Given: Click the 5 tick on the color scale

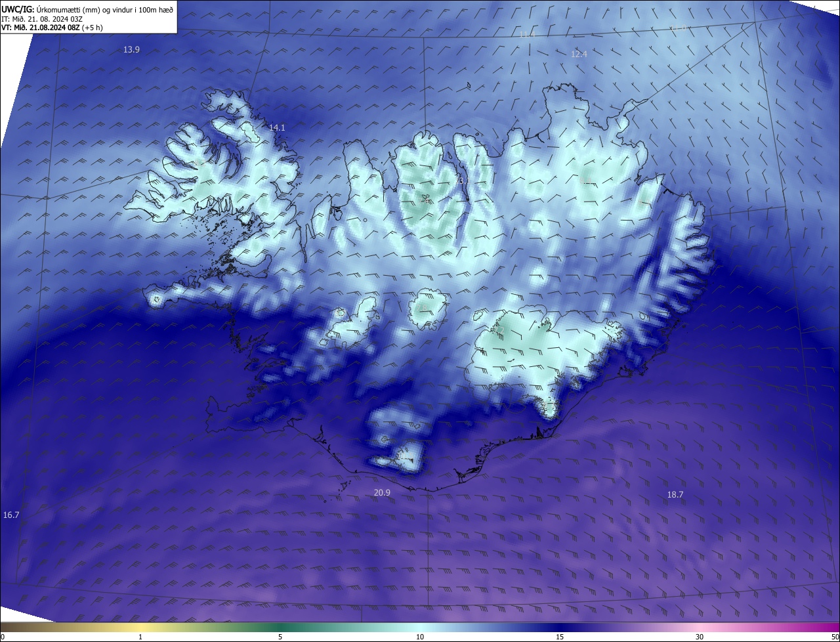Looking at the screenshot, I should pos(280,637).
